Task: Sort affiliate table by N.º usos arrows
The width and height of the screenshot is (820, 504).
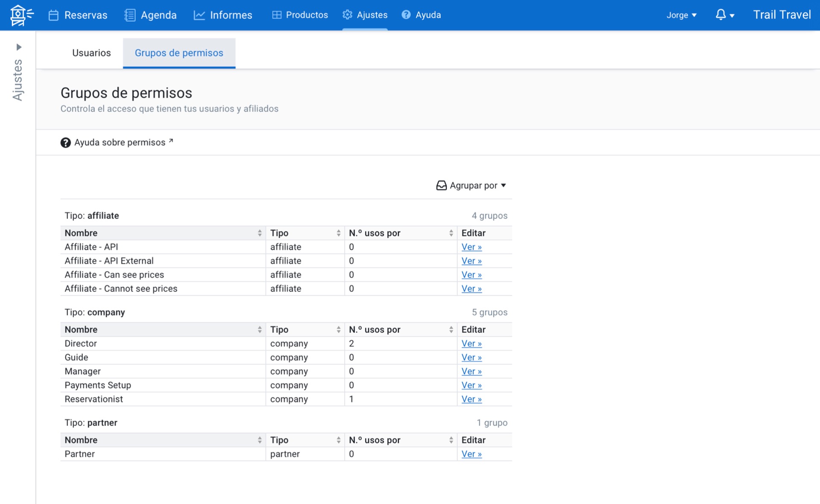Action: coord(451,233)
